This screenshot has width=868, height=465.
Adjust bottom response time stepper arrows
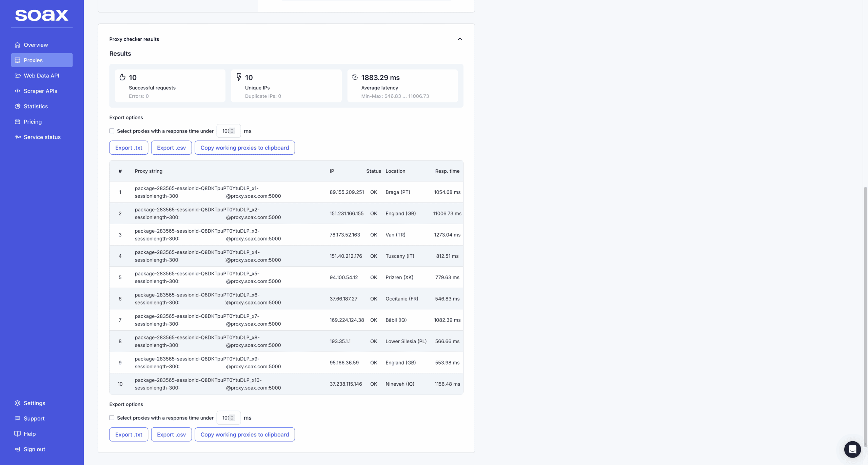coord(232,418)
